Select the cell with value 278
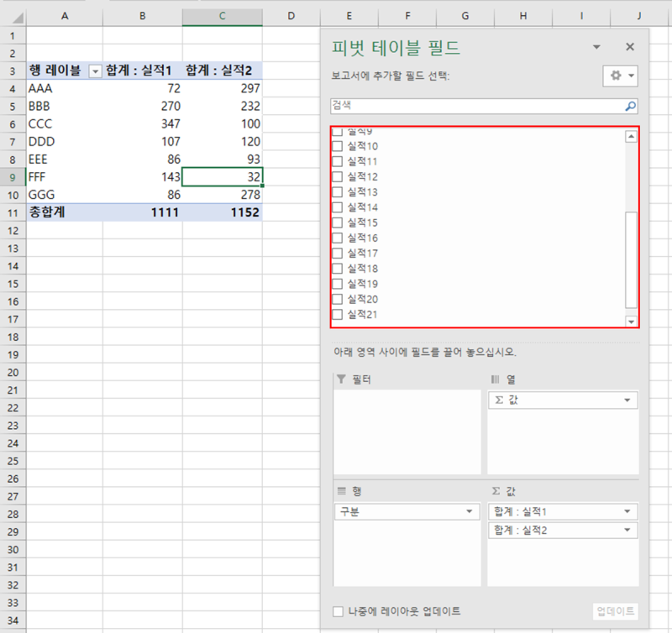 223,195
